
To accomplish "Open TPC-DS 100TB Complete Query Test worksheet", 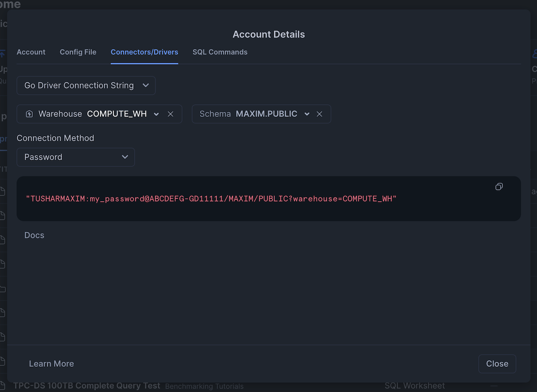I will tap(87, 386).
